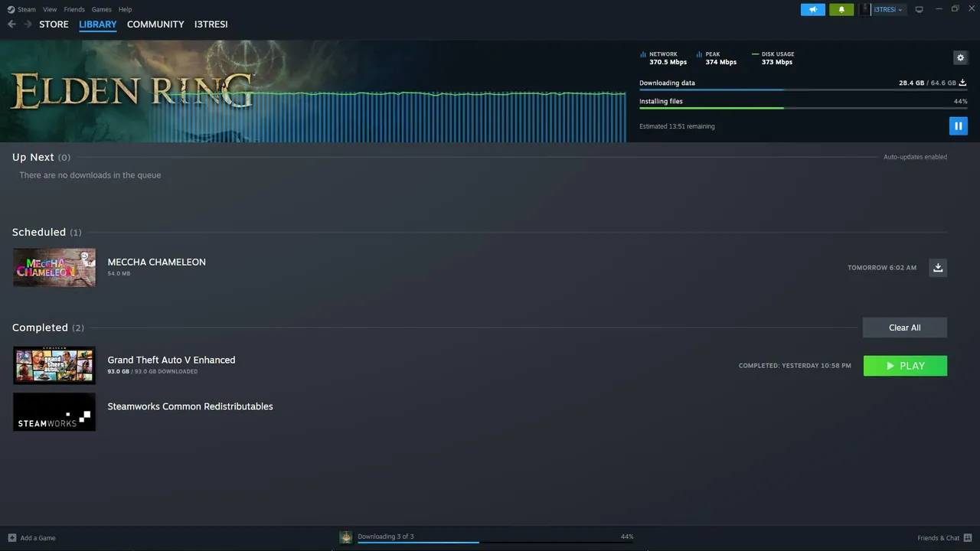Open the Help menu
This screenshot has width=980, height=551.
(x=126, y=9)
